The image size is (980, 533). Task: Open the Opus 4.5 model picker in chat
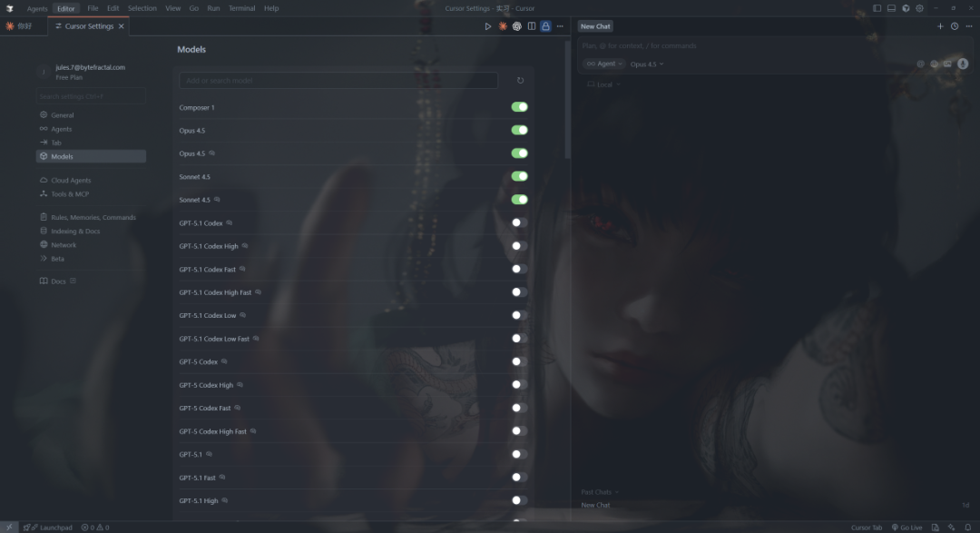(x=647, y=64)
